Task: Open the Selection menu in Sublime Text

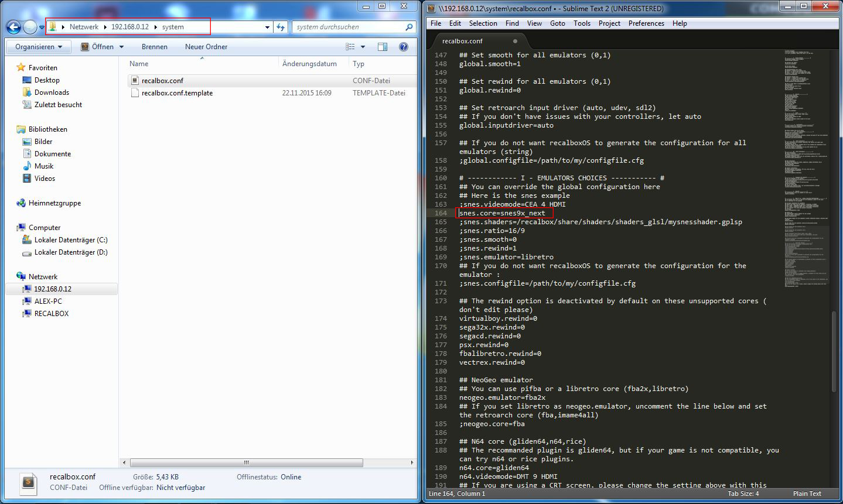Action: (x=483, y=23)
